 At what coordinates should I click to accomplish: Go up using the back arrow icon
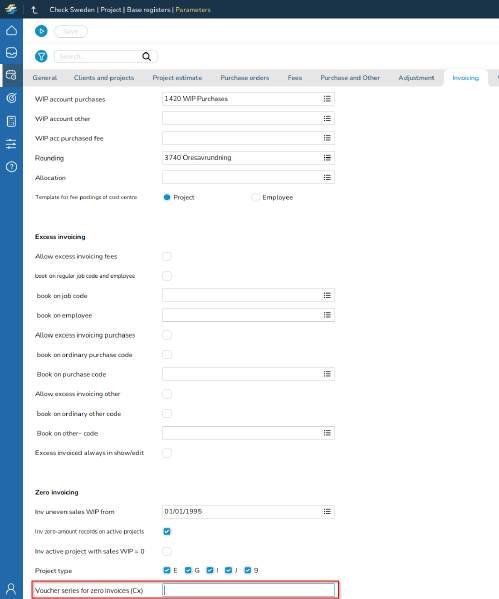tap(34, 10)
